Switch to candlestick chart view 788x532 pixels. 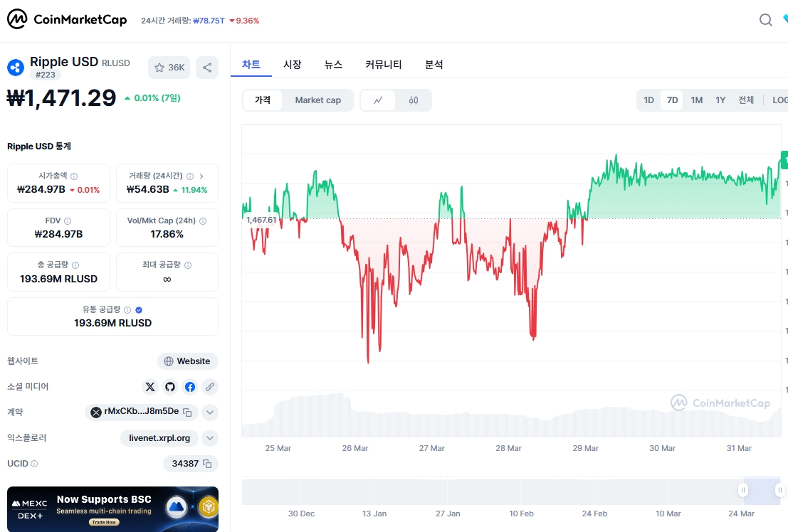pos(413,100)
